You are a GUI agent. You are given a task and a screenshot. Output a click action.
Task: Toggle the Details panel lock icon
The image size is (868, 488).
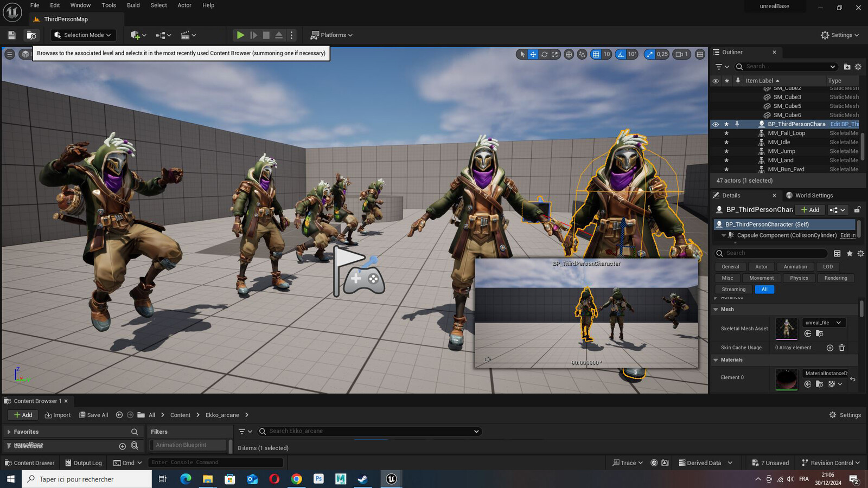point(857,210)
